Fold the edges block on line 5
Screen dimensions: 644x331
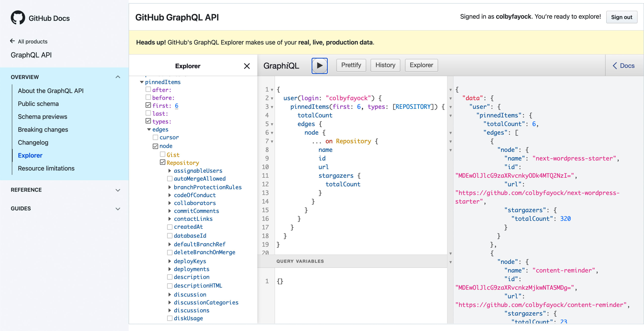coord(272,124)
